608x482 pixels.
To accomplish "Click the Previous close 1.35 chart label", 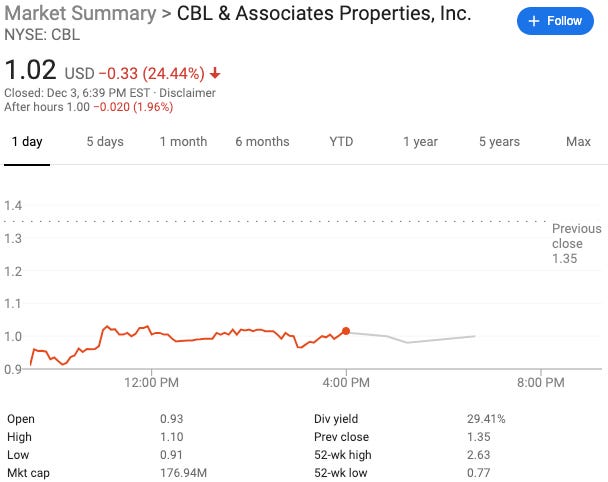I will [x=577, y=244].
